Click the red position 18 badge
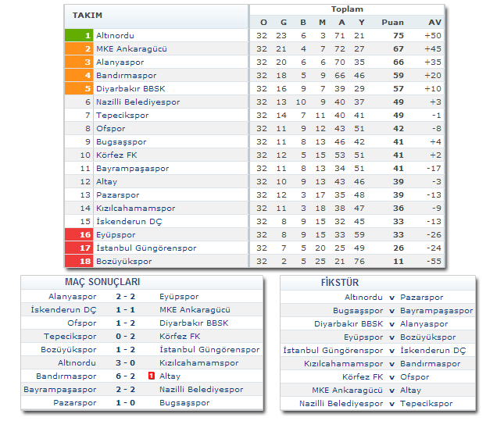The image size is (504, 421). 79,261
